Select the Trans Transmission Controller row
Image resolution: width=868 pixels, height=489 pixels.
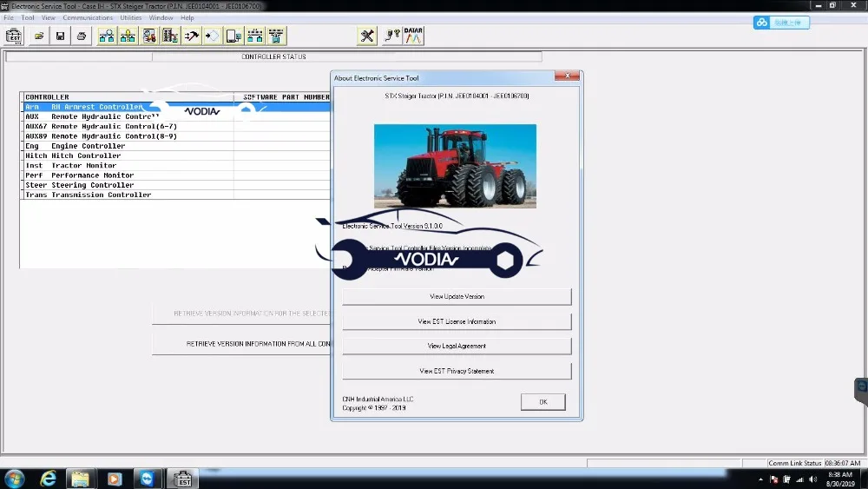pos(176,195)
